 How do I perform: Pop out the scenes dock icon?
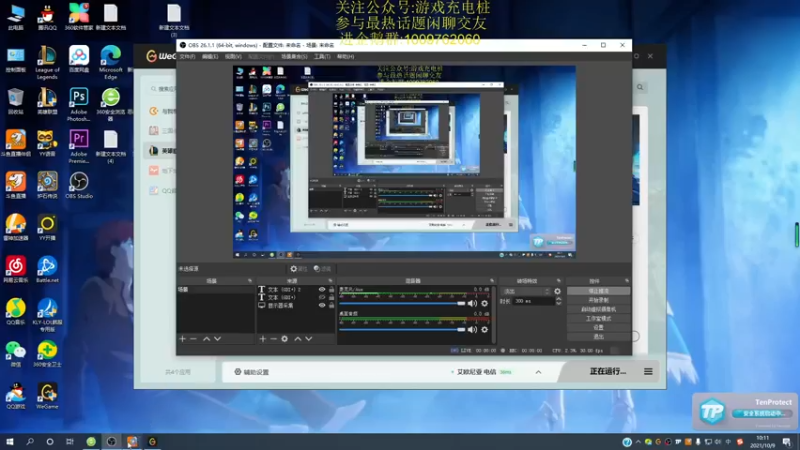[249, 281]
